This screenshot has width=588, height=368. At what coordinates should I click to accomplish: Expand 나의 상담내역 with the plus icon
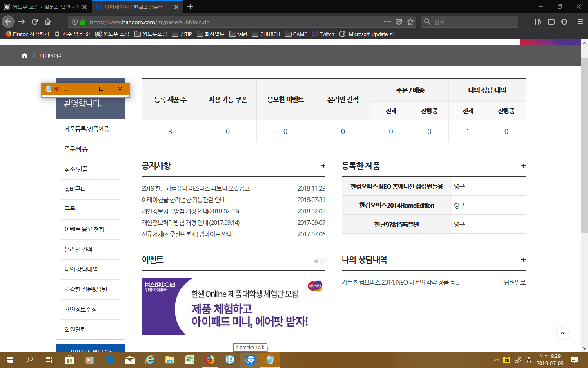pyautogui.click(x=523, y=260)
